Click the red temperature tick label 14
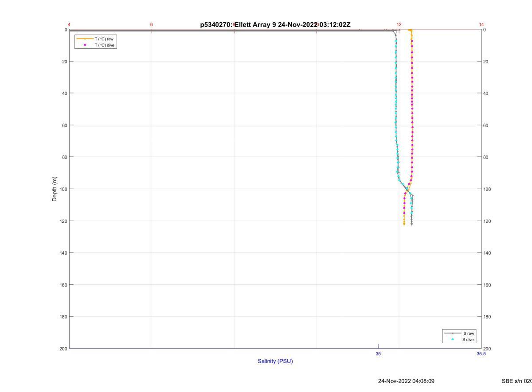This screenshot has width=532, height=392. click(x=481, y=25)
